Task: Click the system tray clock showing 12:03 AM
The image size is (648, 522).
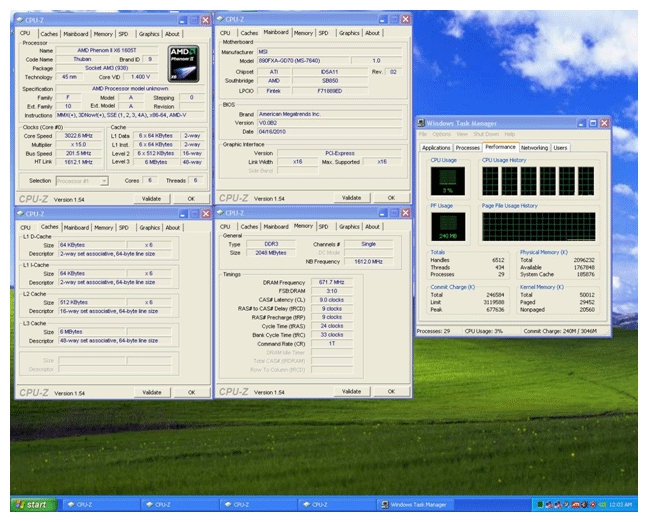Action: pyautogui.click(x=620, y=505)
